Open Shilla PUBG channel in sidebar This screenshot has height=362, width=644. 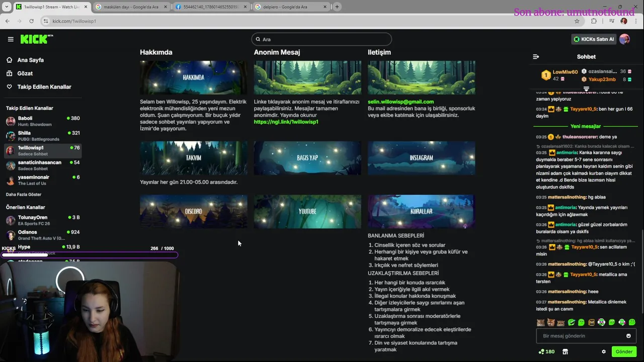[43, 136]
